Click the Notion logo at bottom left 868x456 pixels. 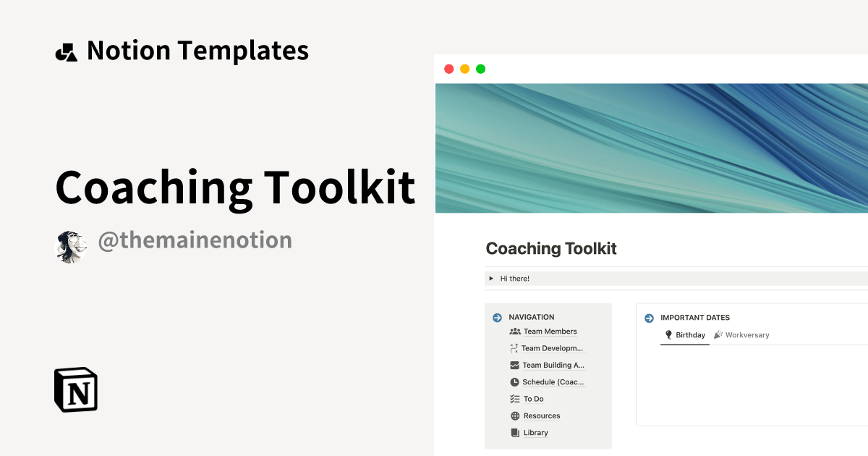point(75,389)
